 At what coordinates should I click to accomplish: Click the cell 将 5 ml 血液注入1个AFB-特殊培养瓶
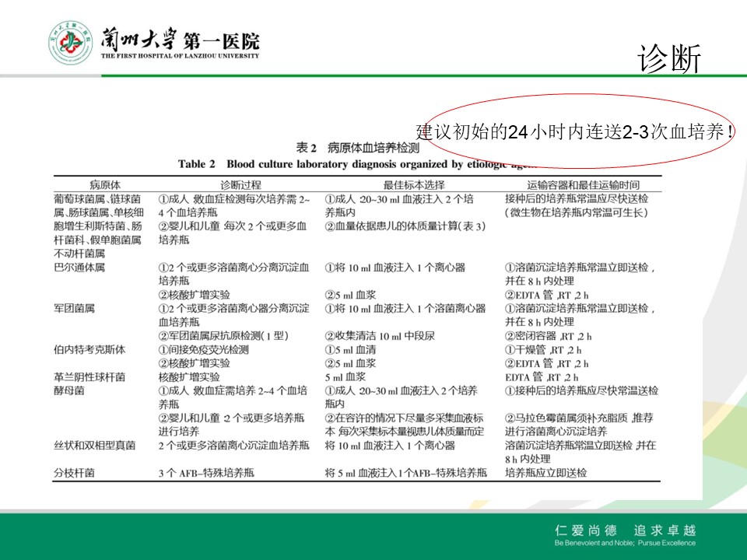406,473
